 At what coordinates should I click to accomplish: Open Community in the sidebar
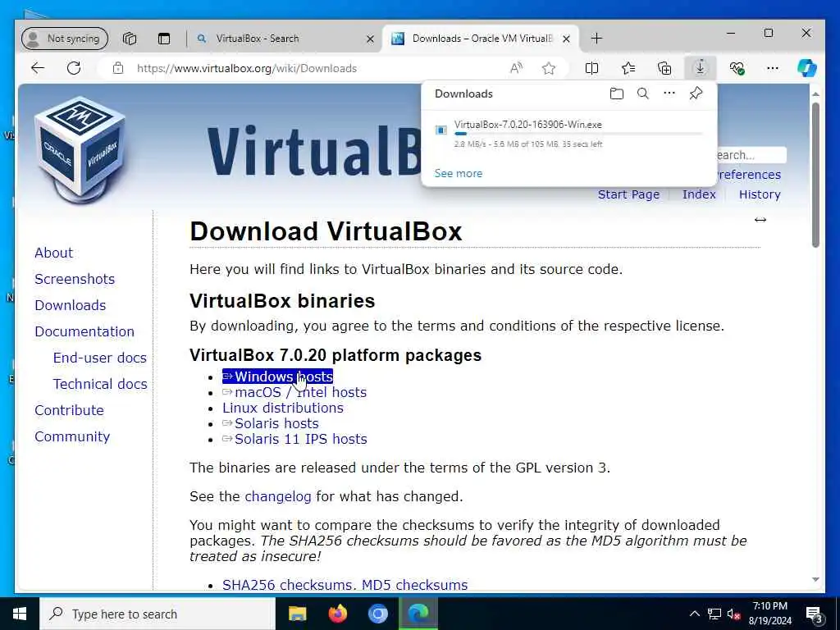coord(72,436)
